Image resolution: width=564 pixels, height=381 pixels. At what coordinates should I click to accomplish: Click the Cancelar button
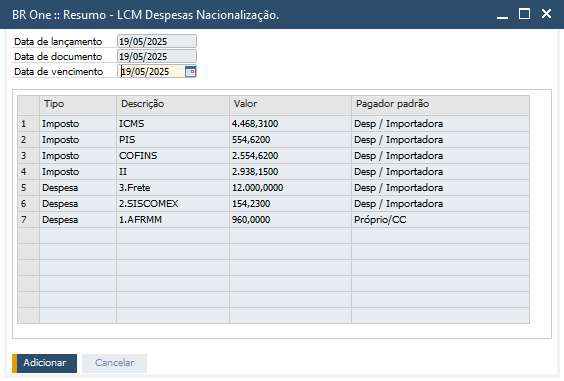[x=115, y=363]
